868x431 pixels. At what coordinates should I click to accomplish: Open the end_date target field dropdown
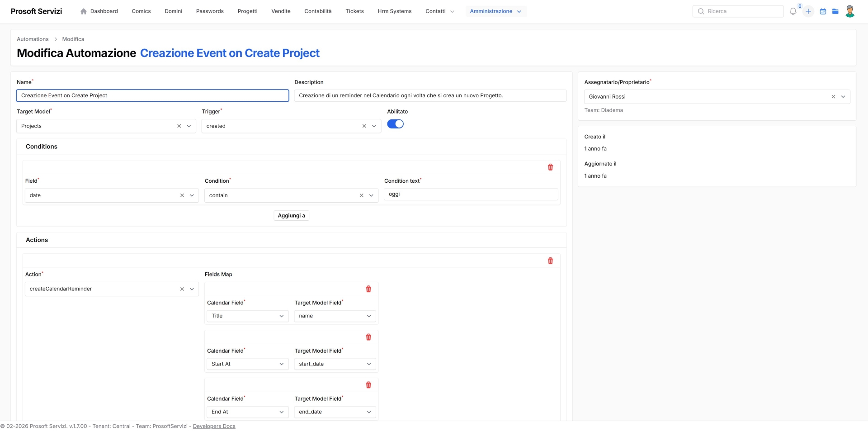point(335,412)
